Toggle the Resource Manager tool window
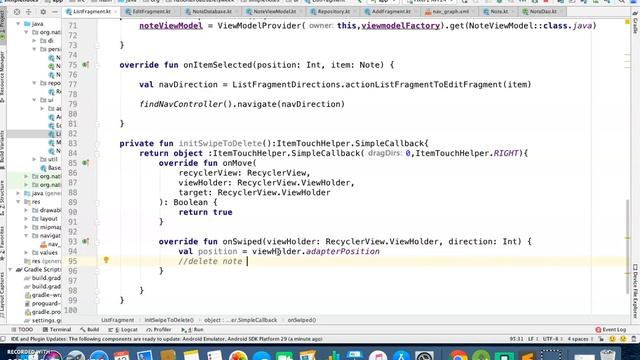The height and width of the screenshot is (360, 640). 2,77
